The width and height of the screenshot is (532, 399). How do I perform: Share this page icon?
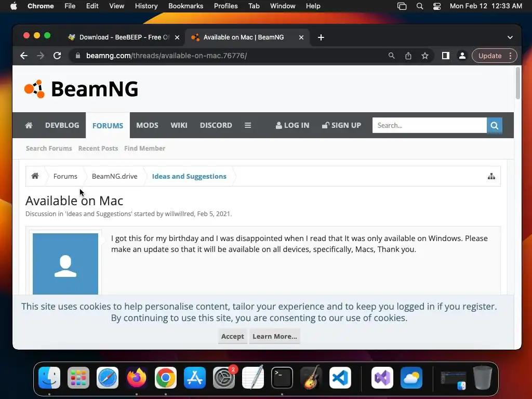point(408,56)
